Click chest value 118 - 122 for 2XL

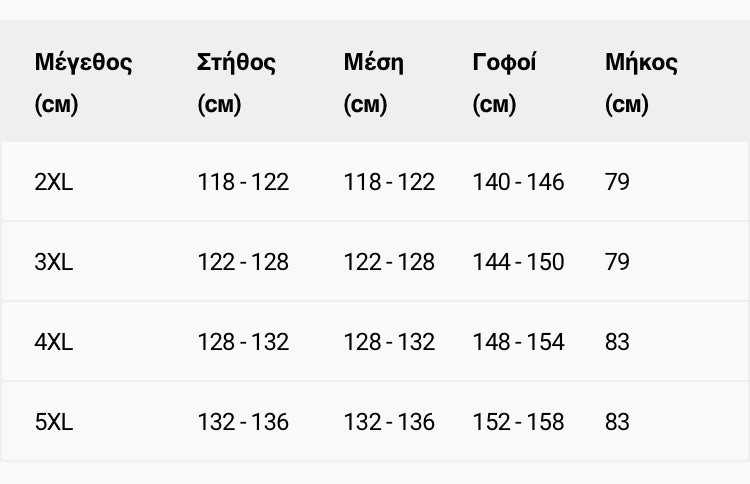pos(243,182)
